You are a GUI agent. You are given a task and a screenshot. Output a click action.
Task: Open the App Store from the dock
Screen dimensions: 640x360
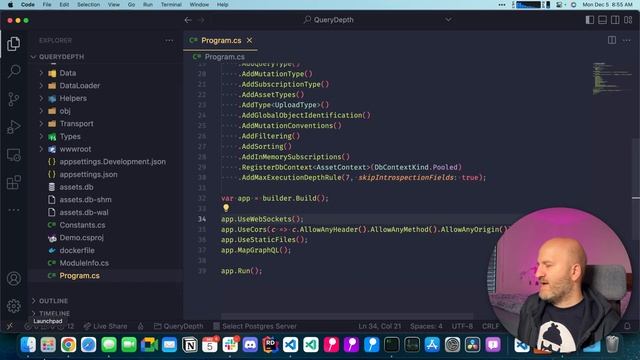tap(432, 345)
